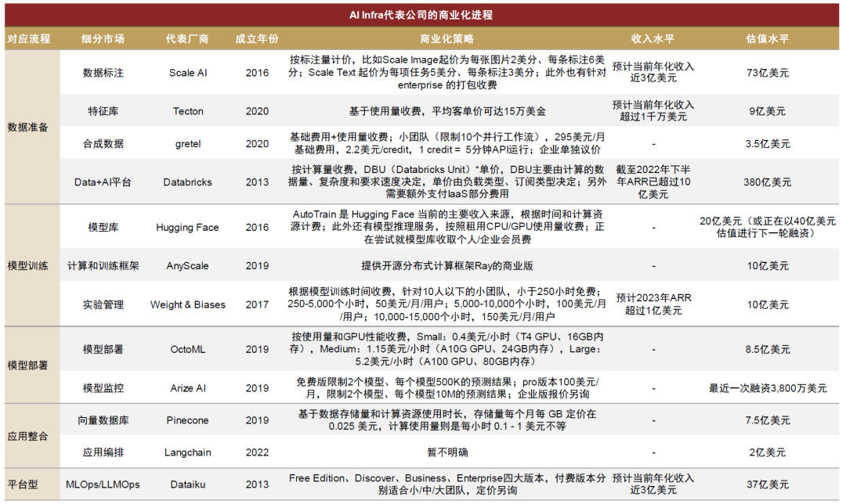The image size is (846, 504).
Task: Select the 'Scale AI' vendor cell
Action: tap(188, 73)
